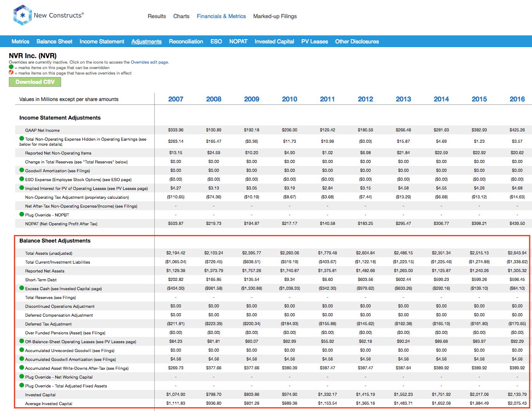Click Reported Net Assets value $1,129.38
Screen dimensions: 532x411
click(176, 271)
